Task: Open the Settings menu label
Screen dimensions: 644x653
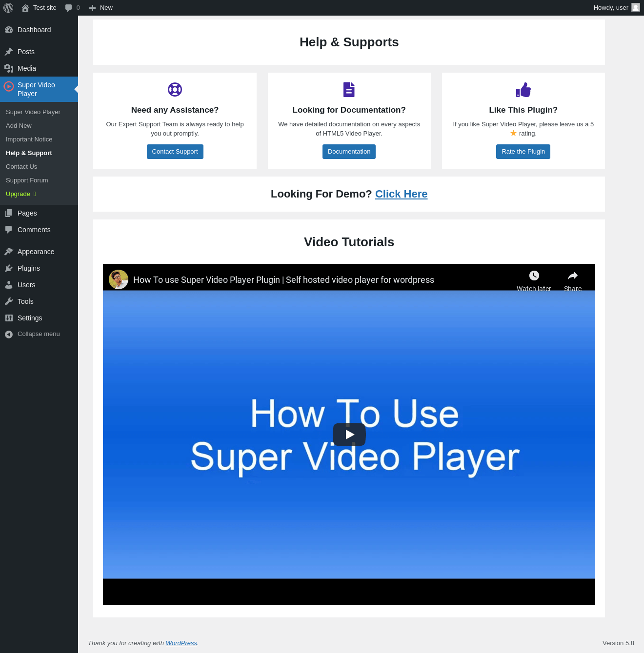Action: [30, 318]
